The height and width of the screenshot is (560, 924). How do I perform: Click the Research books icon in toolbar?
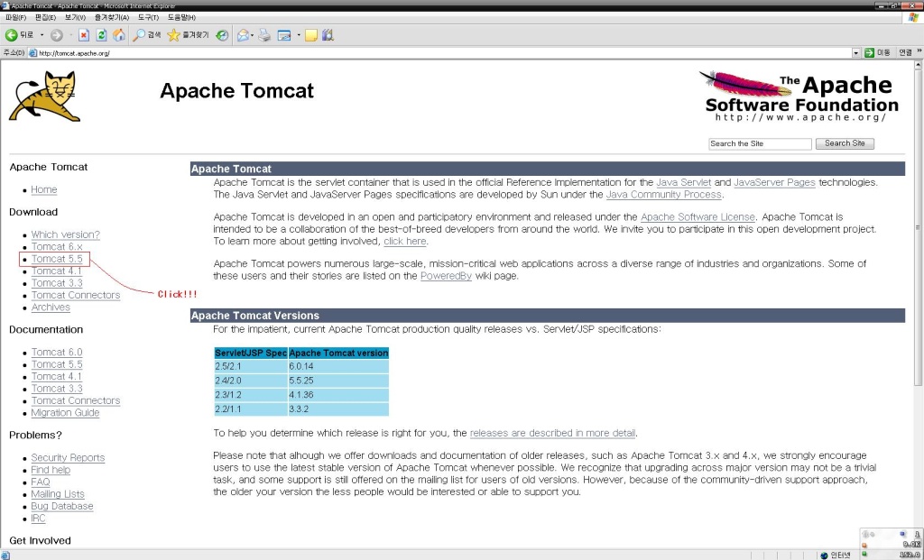pyautogui.click(x=328, y=35)
